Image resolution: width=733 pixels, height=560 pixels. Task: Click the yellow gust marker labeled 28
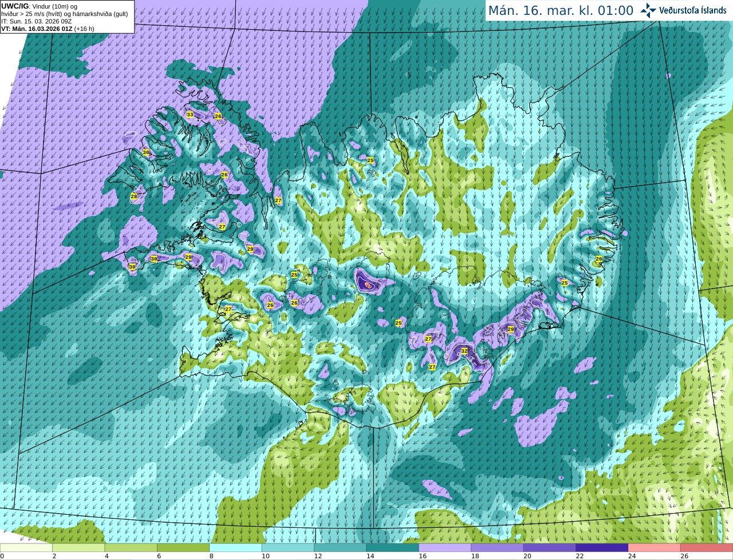(x=134, y=196)
